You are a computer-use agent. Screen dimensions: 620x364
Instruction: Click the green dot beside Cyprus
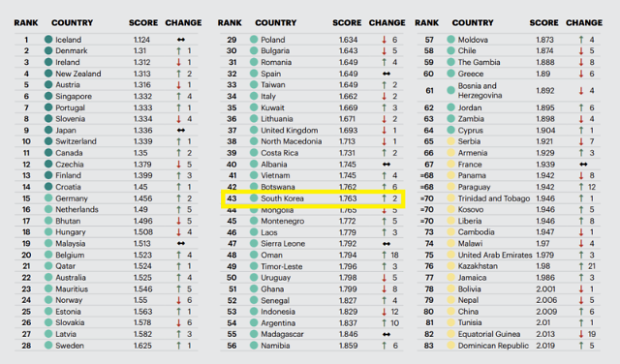click(x=450, y=130)
